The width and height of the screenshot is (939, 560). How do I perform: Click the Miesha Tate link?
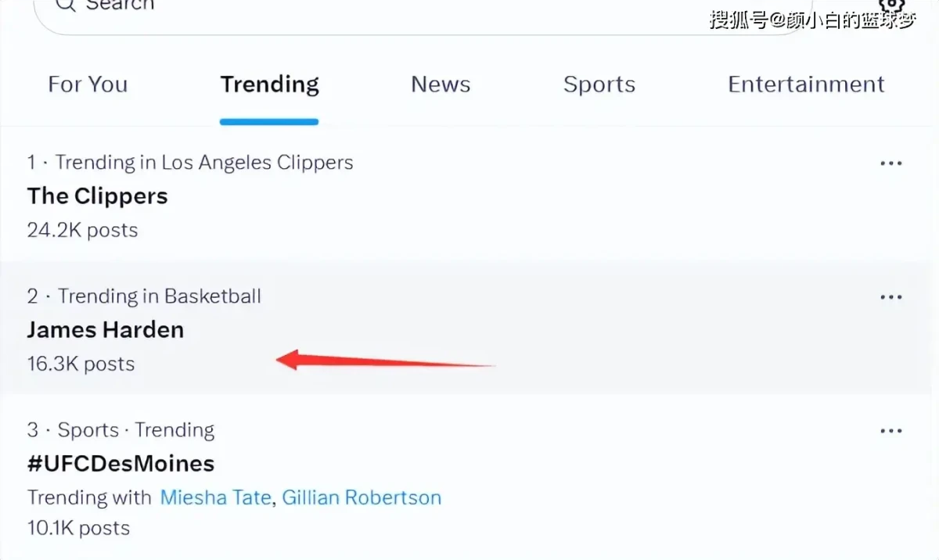[216, 497]
